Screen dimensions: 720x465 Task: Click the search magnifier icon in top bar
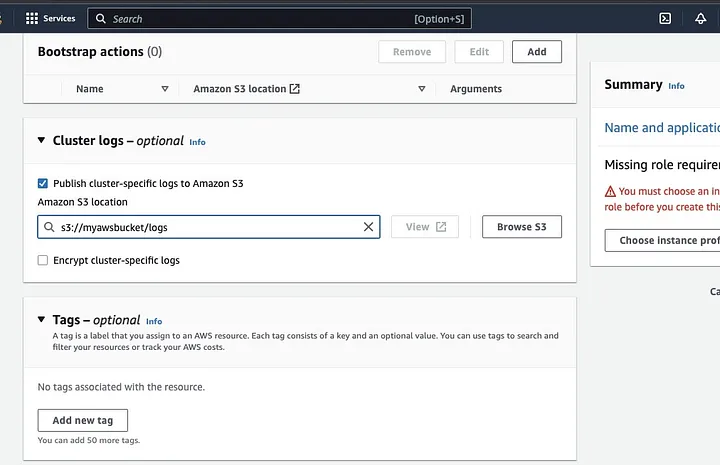pyautogui.click(x=101, y=18)
